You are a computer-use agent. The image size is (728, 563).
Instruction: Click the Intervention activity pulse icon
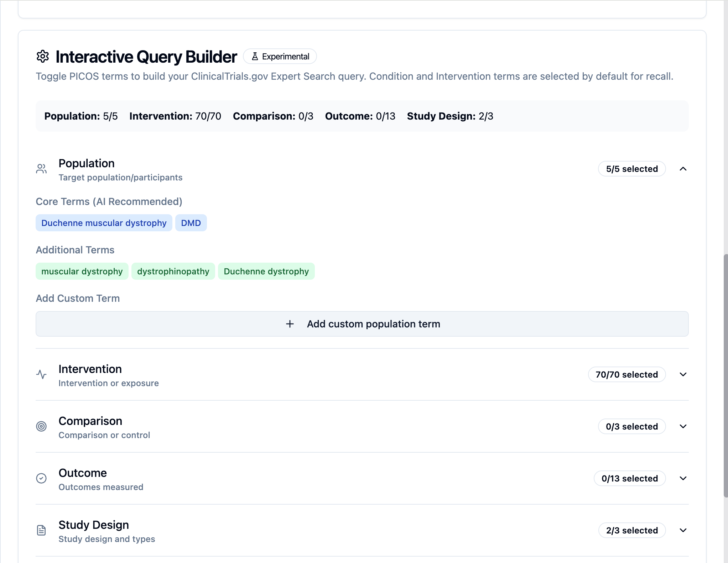pyautogui.click(x=41, y=374)
